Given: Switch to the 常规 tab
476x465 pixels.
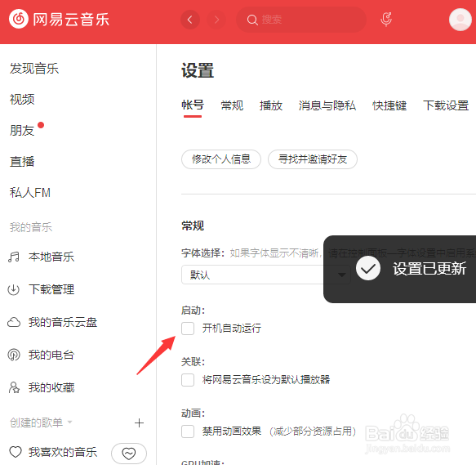Looking at the screenshot, I should [x=232, y=105].
